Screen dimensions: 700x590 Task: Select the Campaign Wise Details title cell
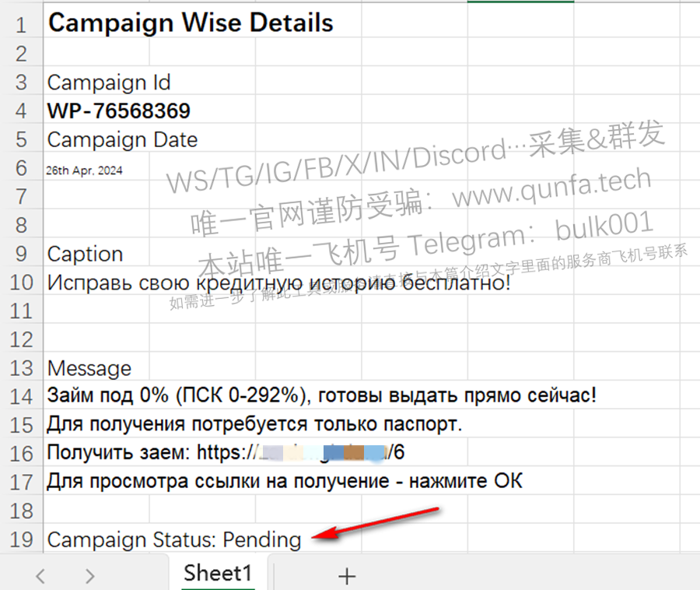pyautogui.click(x=191, y=23)
